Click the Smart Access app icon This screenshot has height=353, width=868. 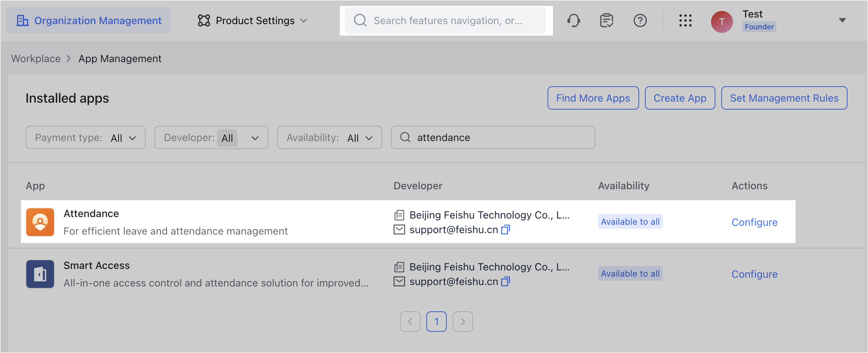coord(40,274)
